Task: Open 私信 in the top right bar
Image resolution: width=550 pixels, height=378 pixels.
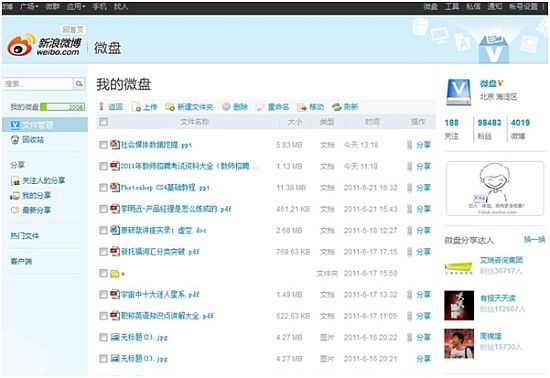Action: tap(473, 7)
